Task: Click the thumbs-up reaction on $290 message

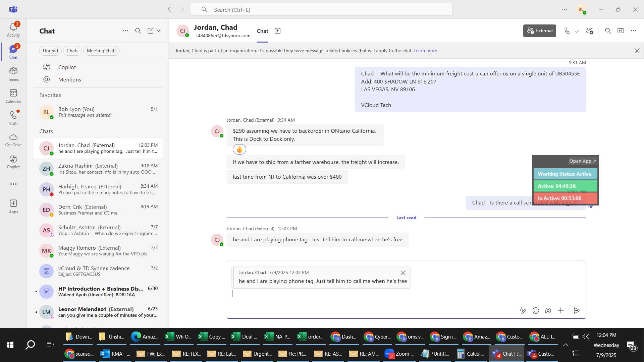Action: [239, 149]
